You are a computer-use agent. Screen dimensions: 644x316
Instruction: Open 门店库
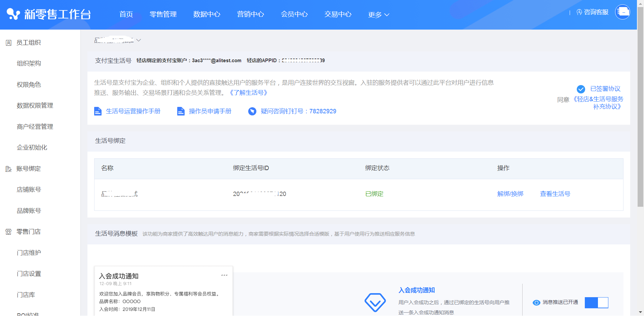pos(26,295)
